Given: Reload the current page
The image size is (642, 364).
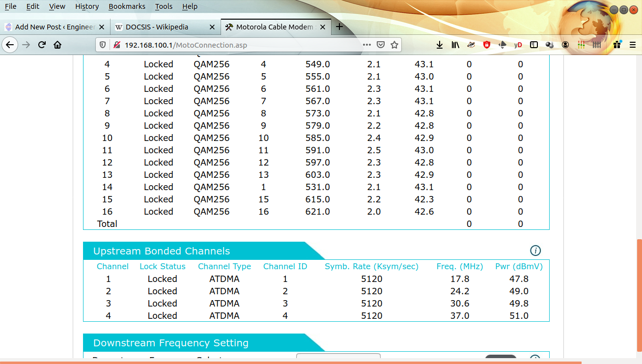Looking at the screenshot, I should tap(42, 45).
